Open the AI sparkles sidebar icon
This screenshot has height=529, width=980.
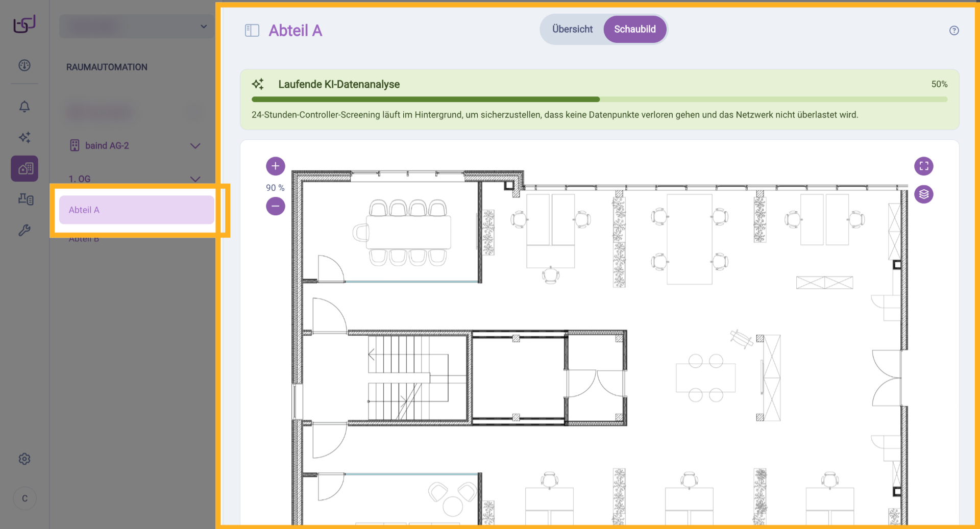coord(24,137)
